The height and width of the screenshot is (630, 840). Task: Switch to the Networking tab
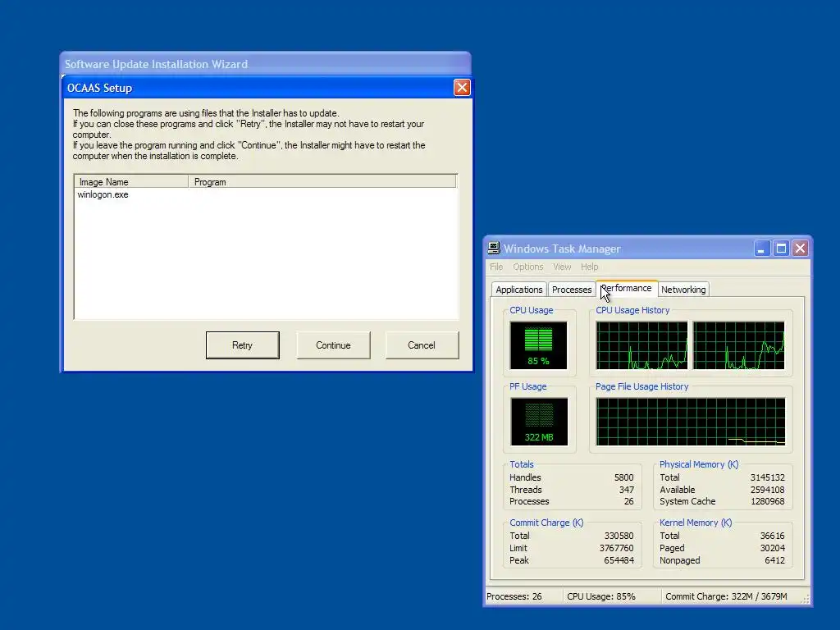[x=683, y=290]
